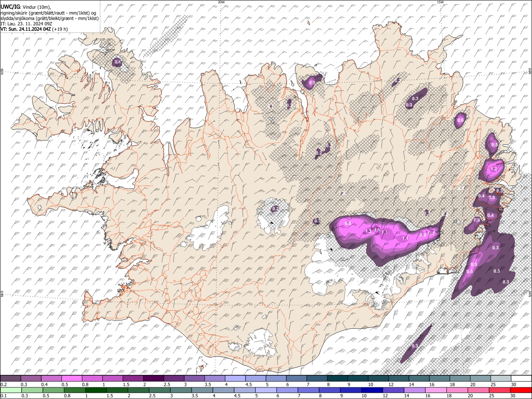Click the 0.2 value on the central white glacier
Viewport: 532px width, 399px height.
click(x=275, y=209)
